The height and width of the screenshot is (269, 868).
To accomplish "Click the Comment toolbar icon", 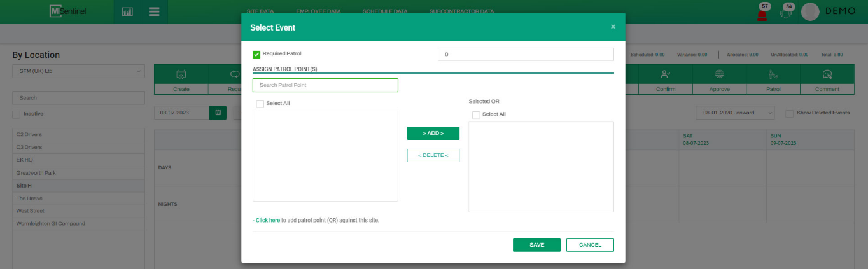I will click(827, 74).
